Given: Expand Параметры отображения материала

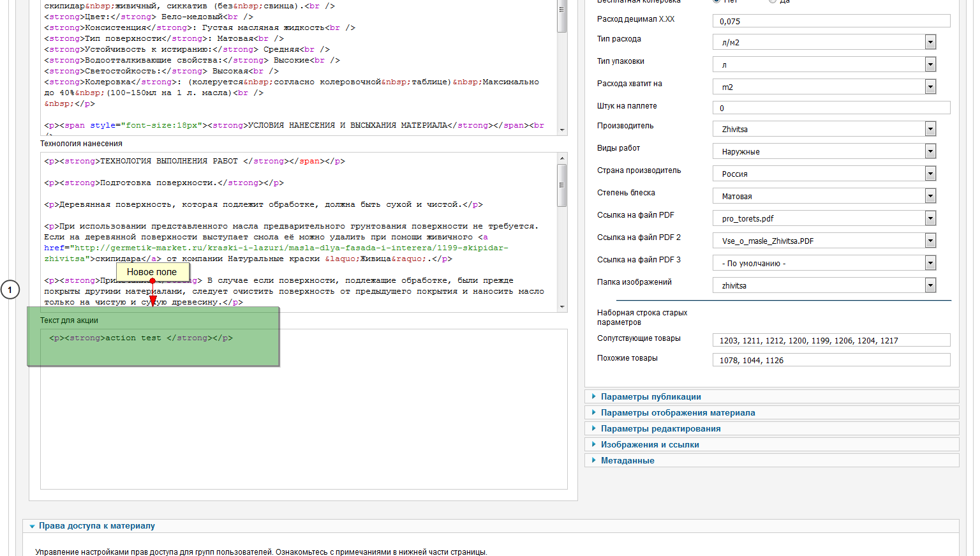Looking at the screenshot, I should click(x=678, y=412).
